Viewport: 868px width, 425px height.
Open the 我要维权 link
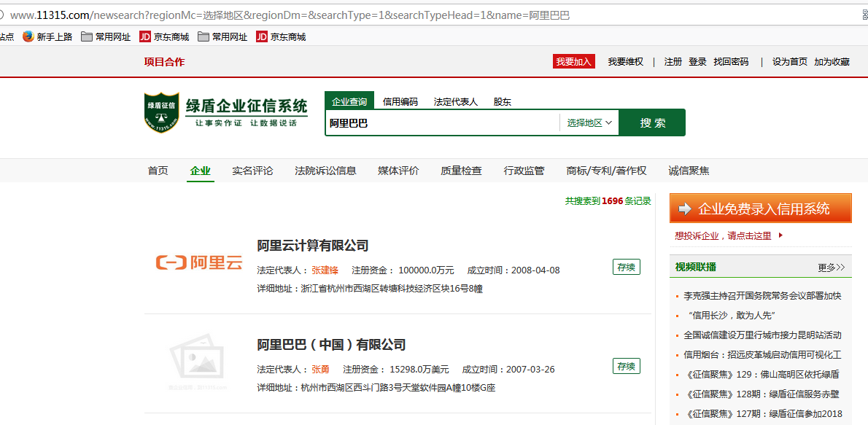tap(626, 62)
